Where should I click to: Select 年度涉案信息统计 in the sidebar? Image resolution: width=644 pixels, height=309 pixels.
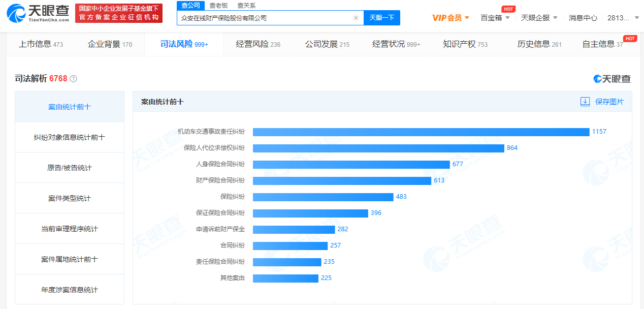(x=70, y=290)
